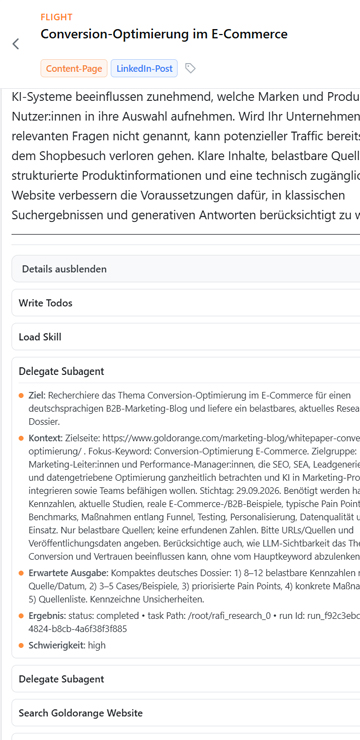Click the Erwartete Ausgabe label
Image resolution: width=360 pixels, height=740 pixels.
click(x=68, y=573)
